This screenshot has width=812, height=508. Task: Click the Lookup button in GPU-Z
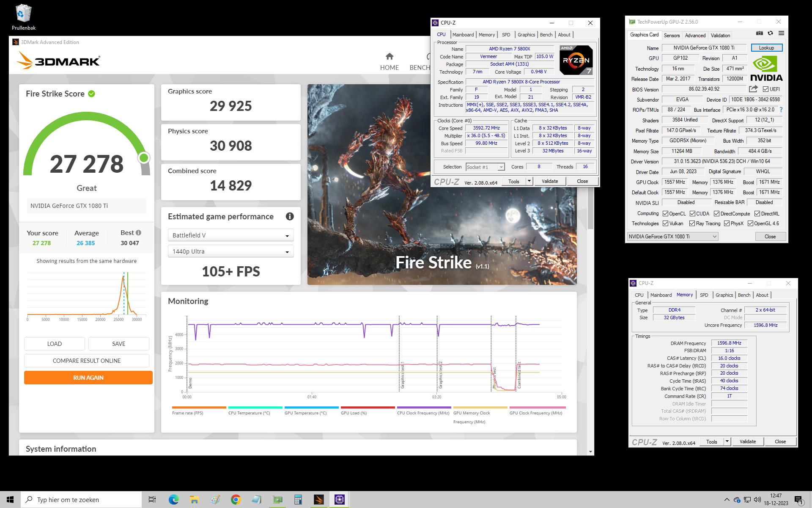point(766,48)
